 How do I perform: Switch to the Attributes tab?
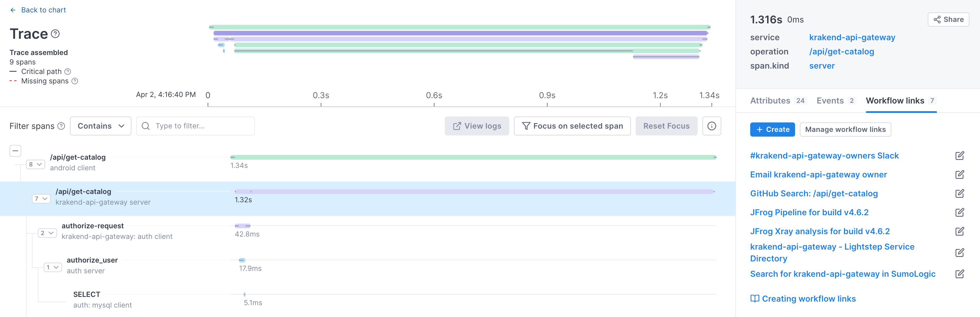tap(770, 101)
